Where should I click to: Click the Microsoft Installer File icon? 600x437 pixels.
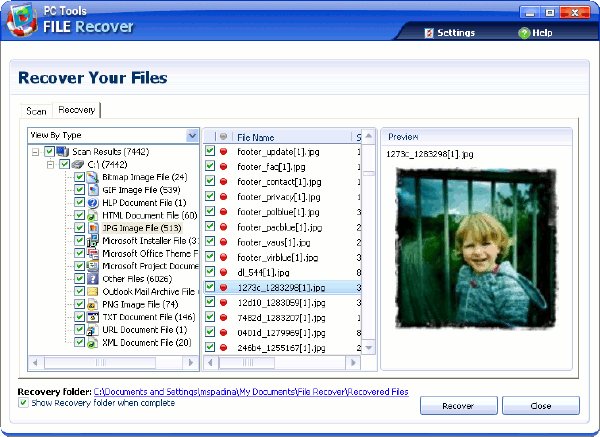coord(93,241)
